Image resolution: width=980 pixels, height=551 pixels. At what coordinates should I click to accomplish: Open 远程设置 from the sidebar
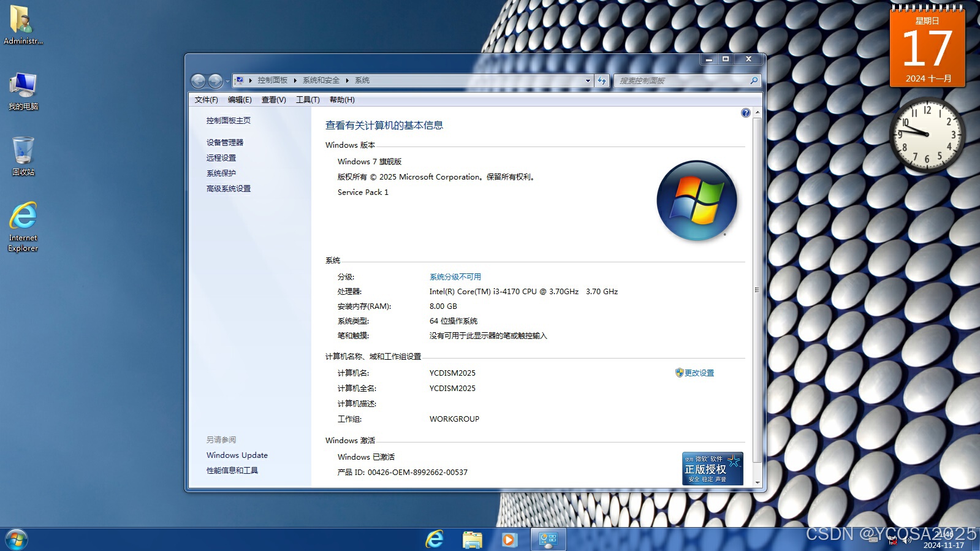click(221, 158)
